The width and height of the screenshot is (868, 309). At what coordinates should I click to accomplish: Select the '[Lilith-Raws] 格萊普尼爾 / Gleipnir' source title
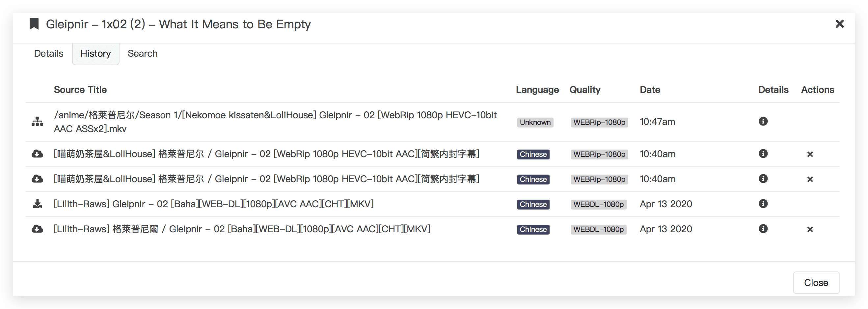click(242, 229)
